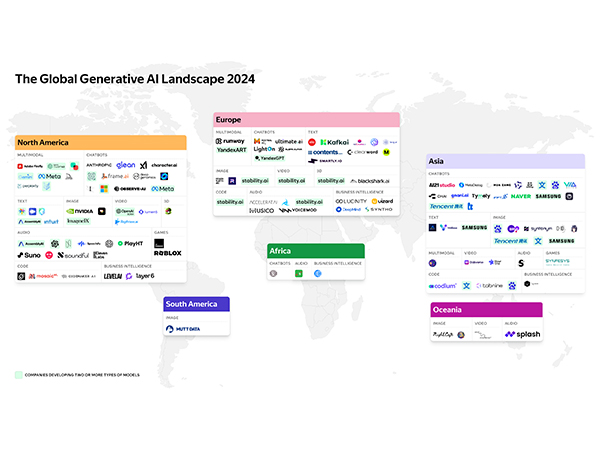600x450 pixels.
Task: Select the Africa region header
Action: pyautogui.click(x=316, y=251)
